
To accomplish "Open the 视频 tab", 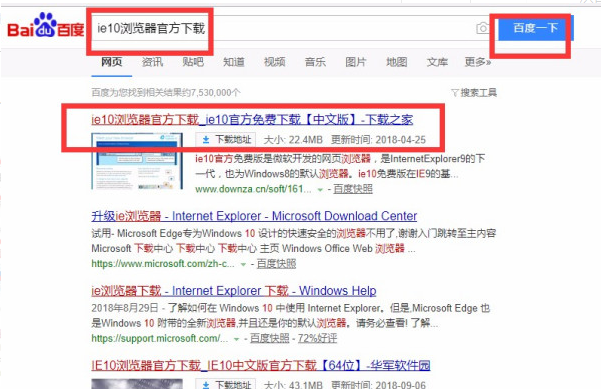I will click(274, 62).
